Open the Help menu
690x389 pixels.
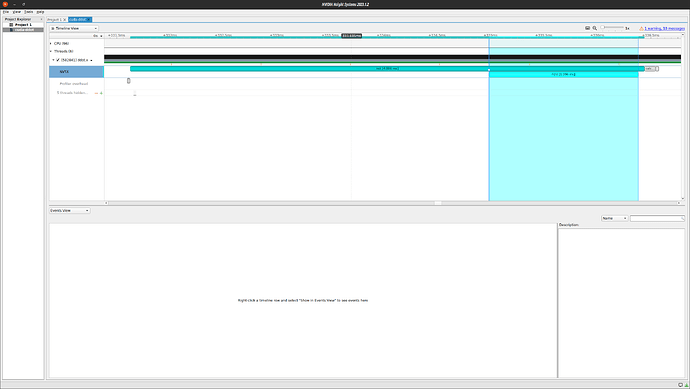coord(40,12)
